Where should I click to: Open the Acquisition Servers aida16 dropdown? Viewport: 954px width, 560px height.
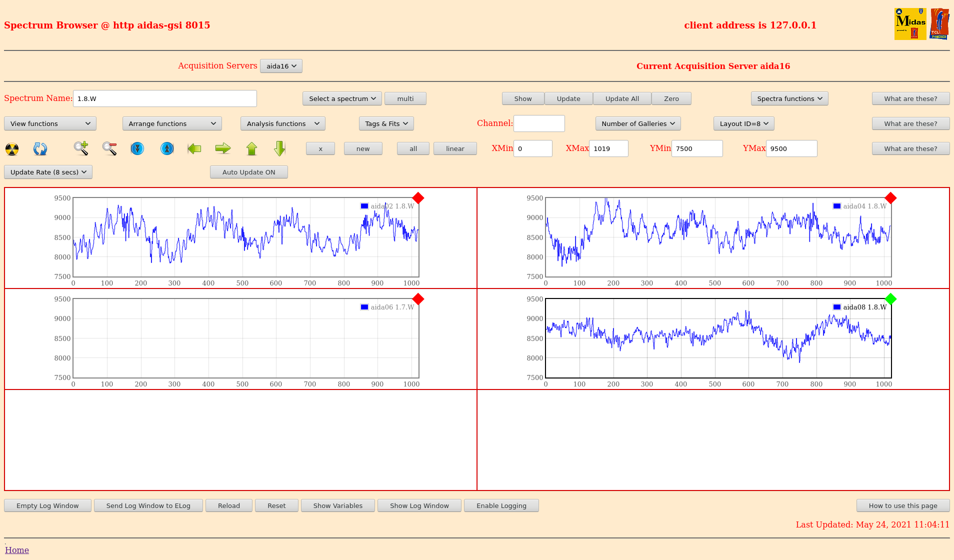tap(281, 66)
